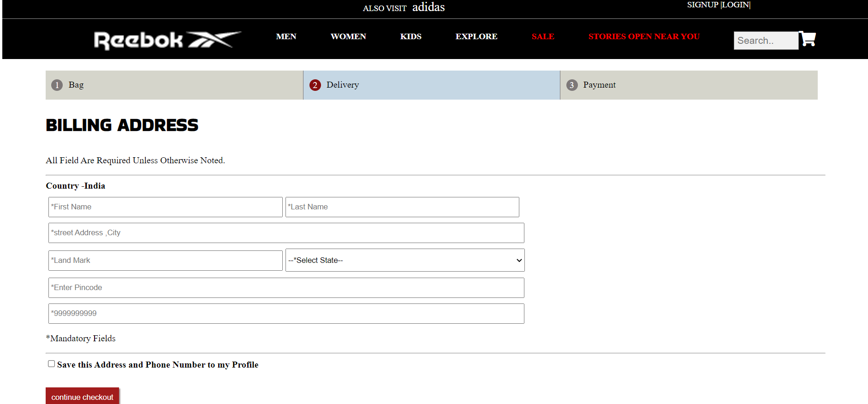Screen dimensions: 868x404
Task: Focus the Land Mark field
Action: [166, 261]
